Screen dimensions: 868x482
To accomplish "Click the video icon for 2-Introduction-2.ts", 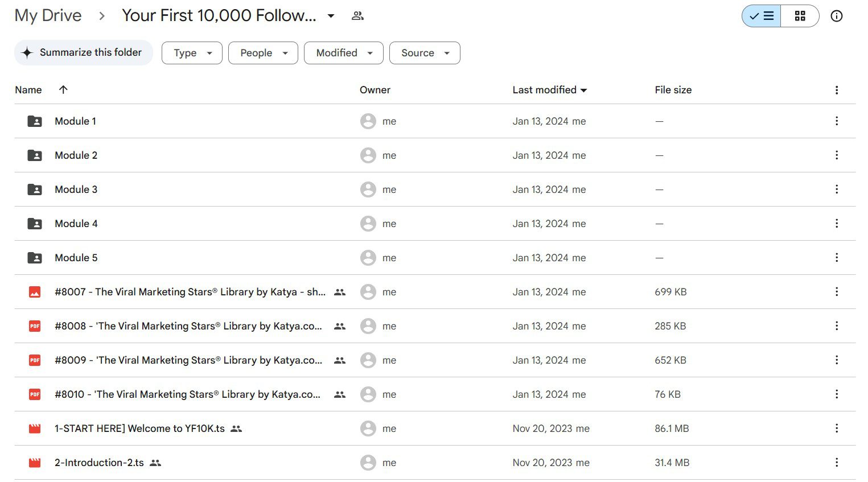I will [x=35, y=463].
